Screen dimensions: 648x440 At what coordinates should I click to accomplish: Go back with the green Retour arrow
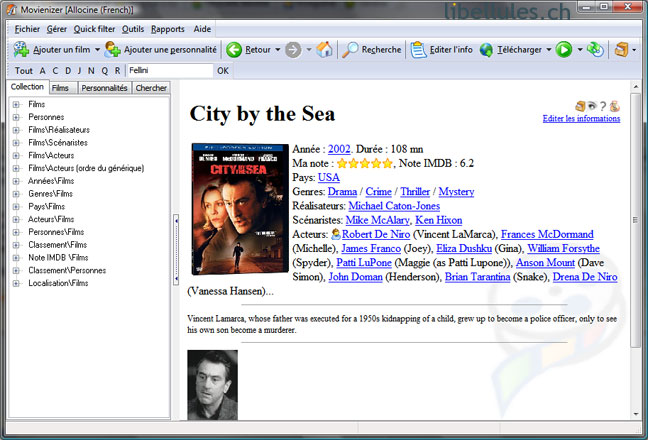point(234,50)
